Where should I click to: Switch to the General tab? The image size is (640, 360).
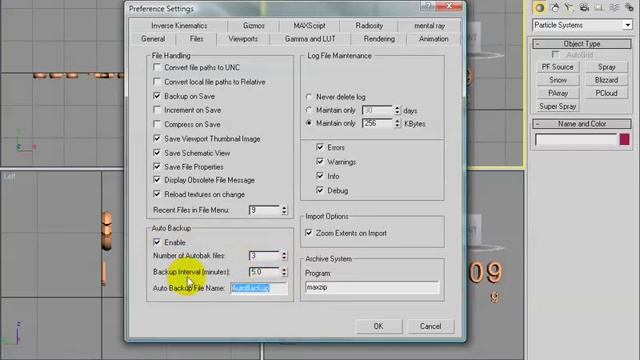[153, 39]
